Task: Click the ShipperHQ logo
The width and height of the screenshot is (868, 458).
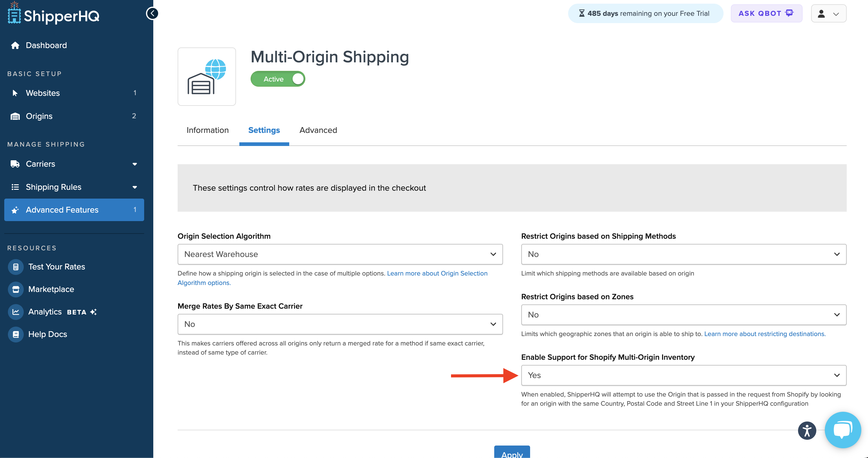Action: [54, 15]
